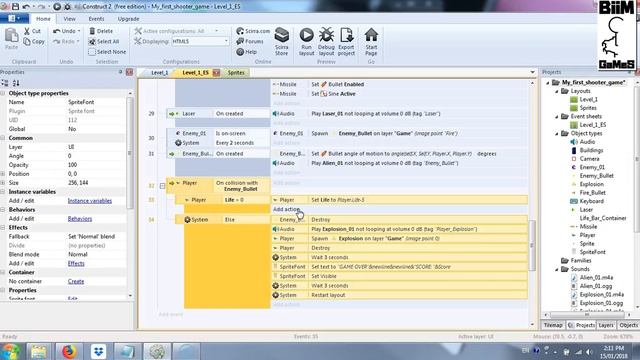
Task: Open the Active configurations dropdown
Action: pyautogui.click(x=217, y=31)
